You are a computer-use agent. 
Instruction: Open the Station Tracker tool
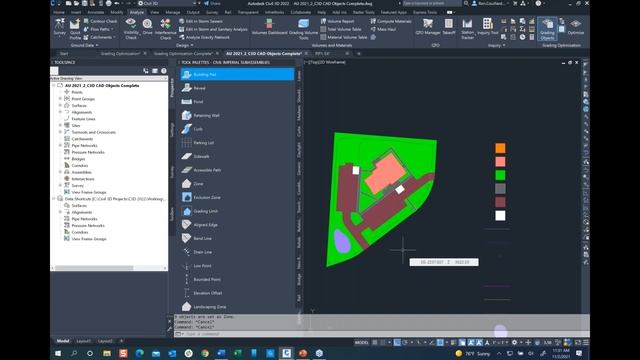pos(467,29)
